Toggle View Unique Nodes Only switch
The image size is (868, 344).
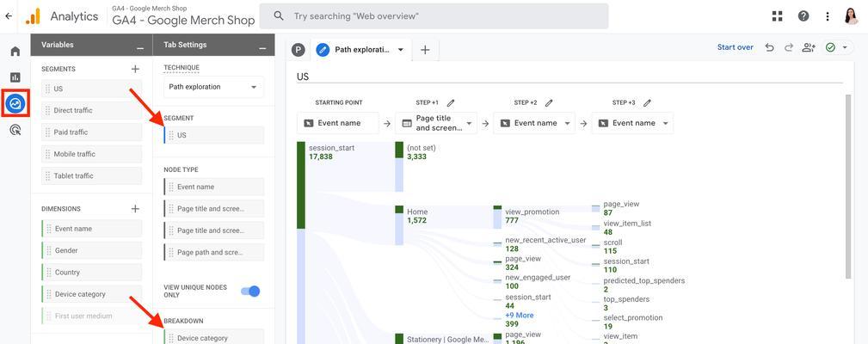click(251, 291)
